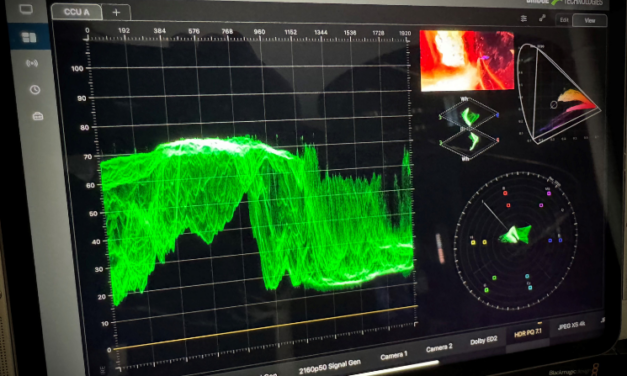Add a new tab with plus button

(116, 12)
